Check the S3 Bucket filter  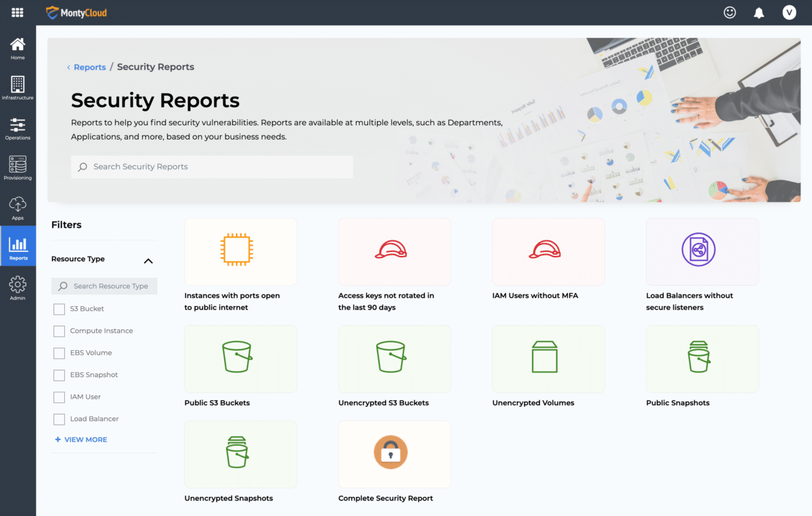59,309
